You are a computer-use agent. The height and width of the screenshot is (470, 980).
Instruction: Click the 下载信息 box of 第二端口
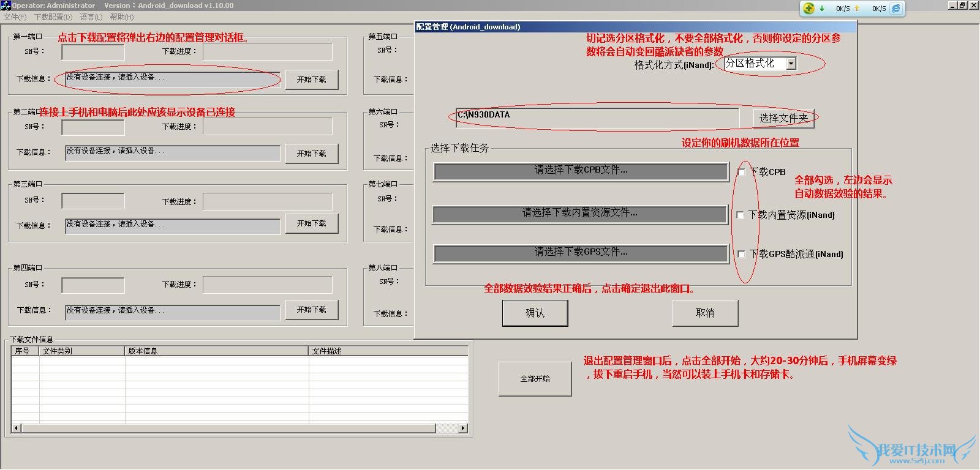pos(173,152)
